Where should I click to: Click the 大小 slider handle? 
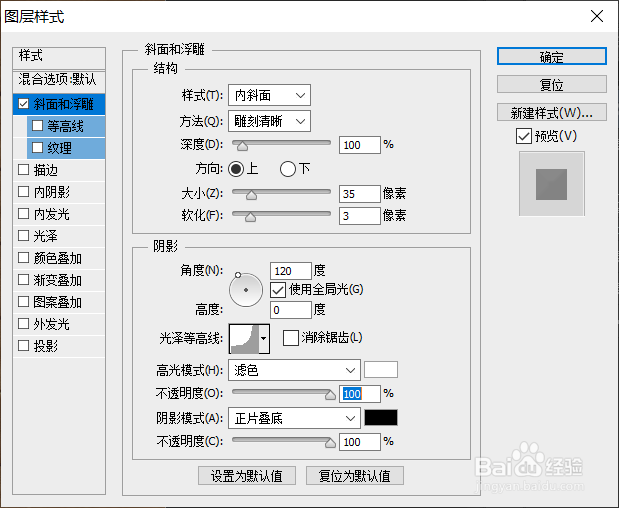[x=251, y=195]
